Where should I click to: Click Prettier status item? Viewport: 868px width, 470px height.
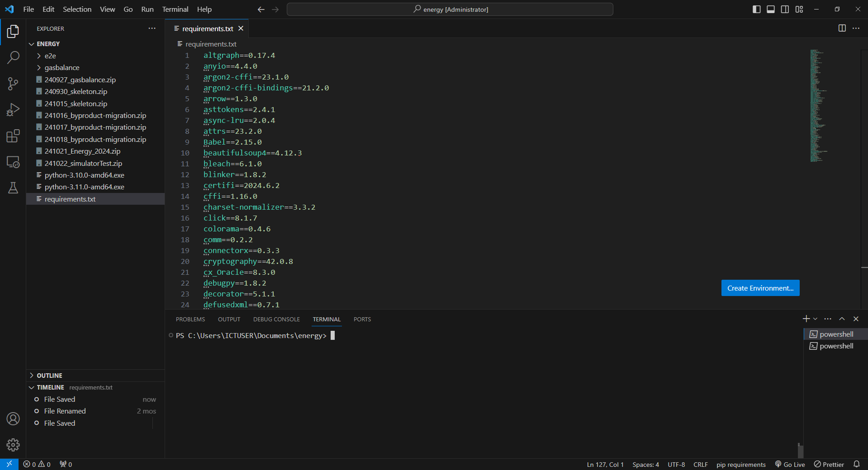829,464
